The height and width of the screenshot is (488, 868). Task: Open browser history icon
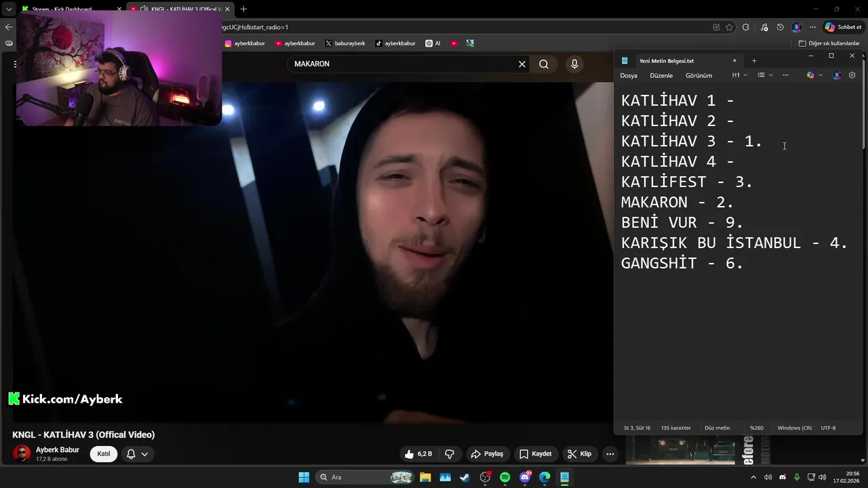click(781, 27)
